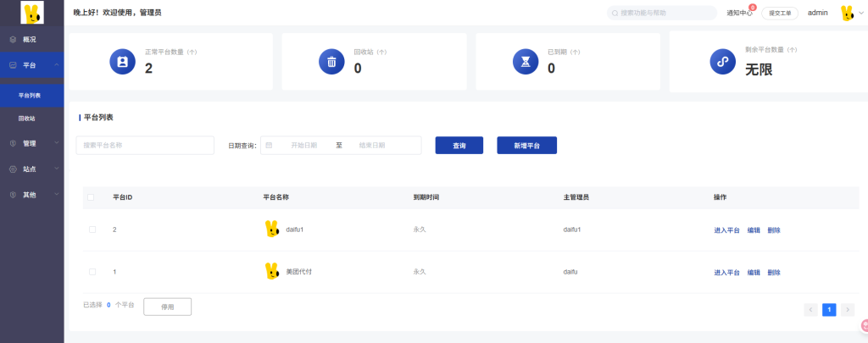Click the normal platform count icon

click(123, 62)
